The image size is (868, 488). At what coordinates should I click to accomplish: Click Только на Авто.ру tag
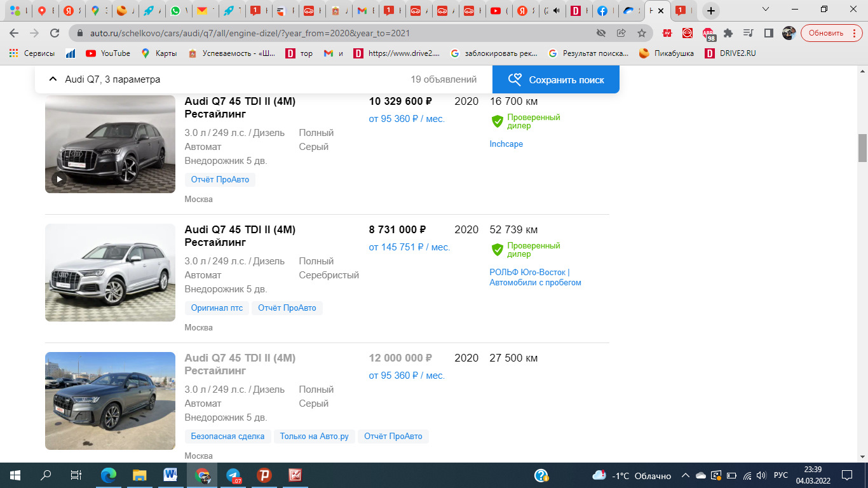coord(314,437)
